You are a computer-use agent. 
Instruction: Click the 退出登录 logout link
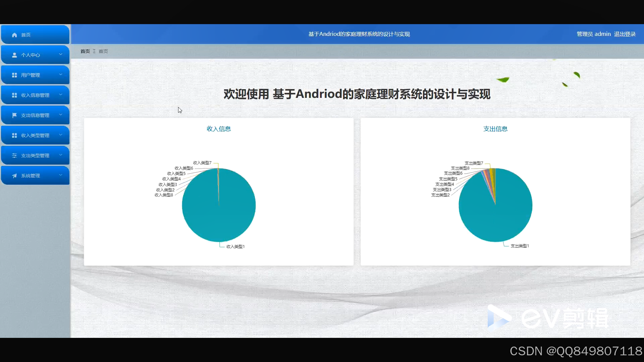coord(625,34)
